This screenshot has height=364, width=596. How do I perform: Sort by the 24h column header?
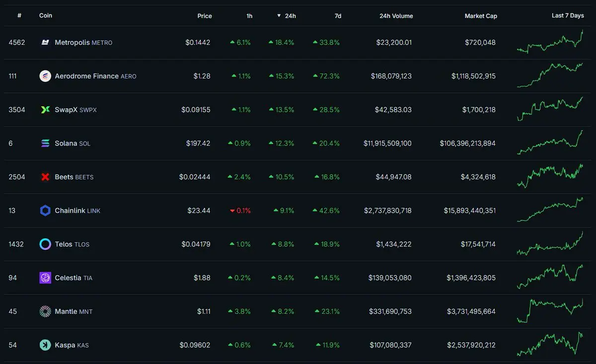287,16
